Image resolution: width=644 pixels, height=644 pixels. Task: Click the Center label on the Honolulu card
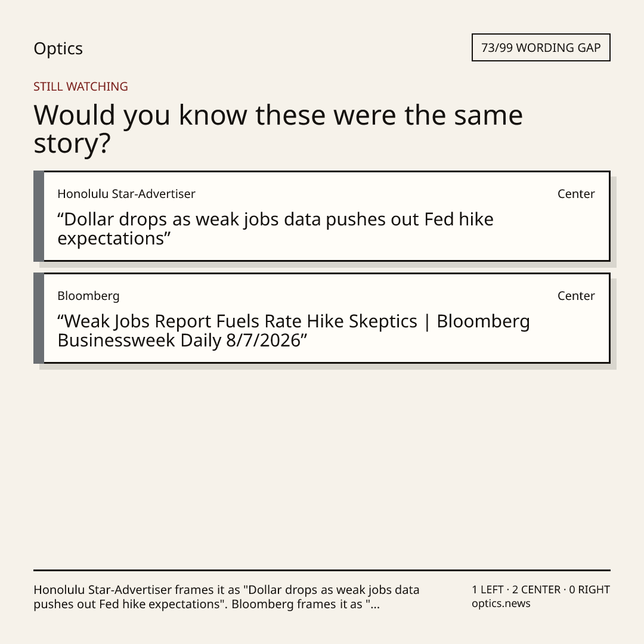click(x=576, y=194)
